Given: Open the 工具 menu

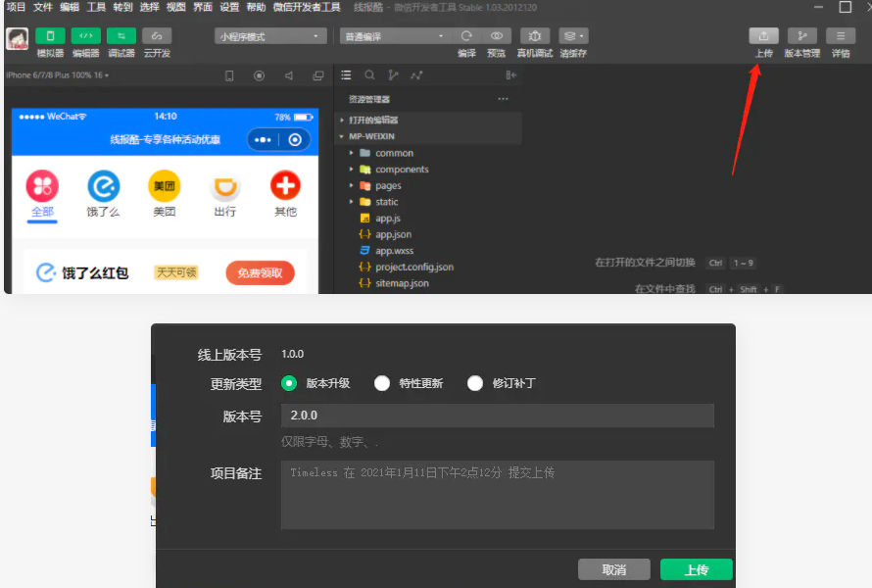Looking at the screenshot, I should point(96,7).
